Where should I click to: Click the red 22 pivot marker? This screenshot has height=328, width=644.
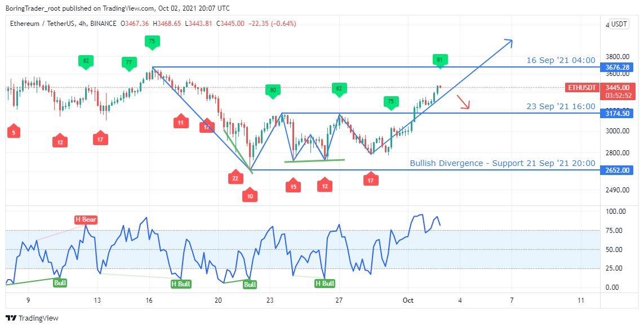[x=236, y=177]
